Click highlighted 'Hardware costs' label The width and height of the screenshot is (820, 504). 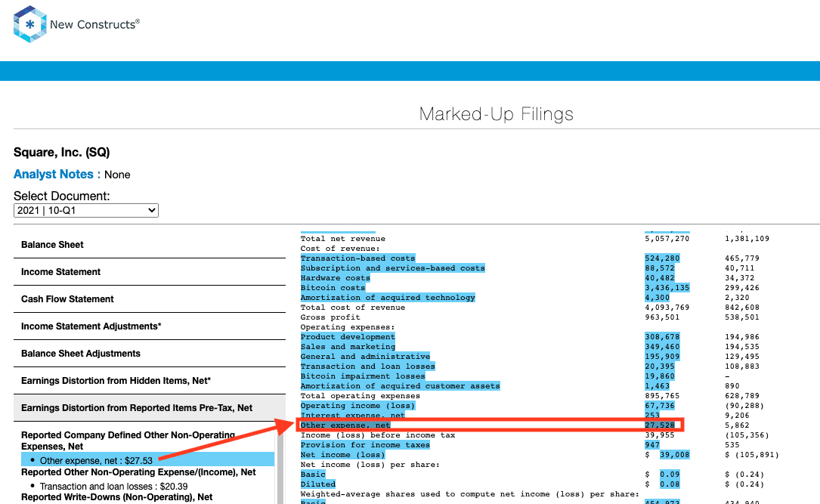[x=336, y=278]
